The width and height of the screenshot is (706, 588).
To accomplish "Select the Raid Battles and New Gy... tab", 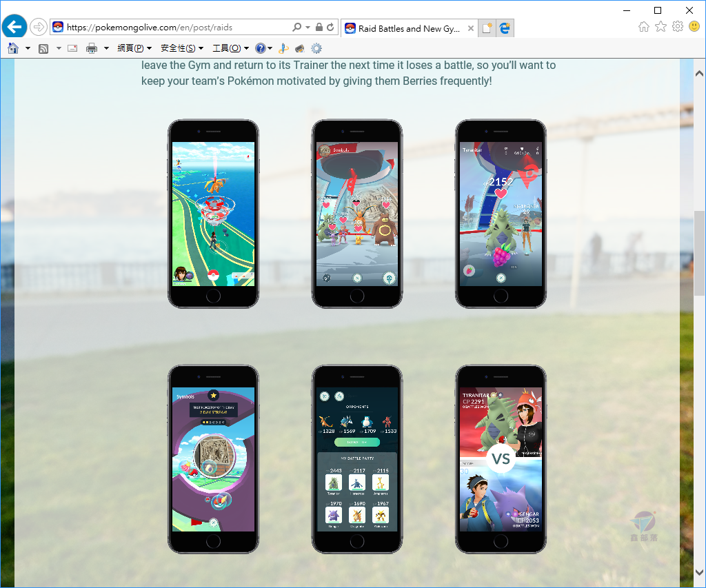I will [x=409, y=28].
